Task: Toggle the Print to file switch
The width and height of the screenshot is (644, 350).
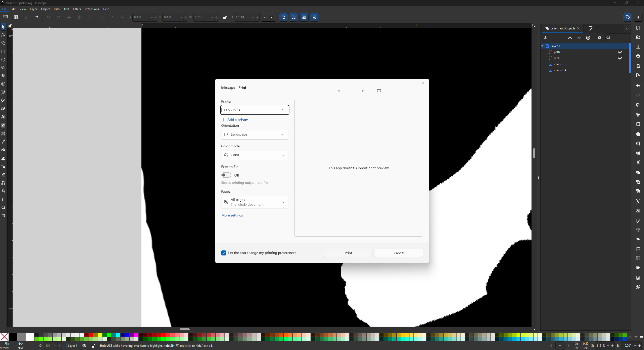Action: [226, 175]
